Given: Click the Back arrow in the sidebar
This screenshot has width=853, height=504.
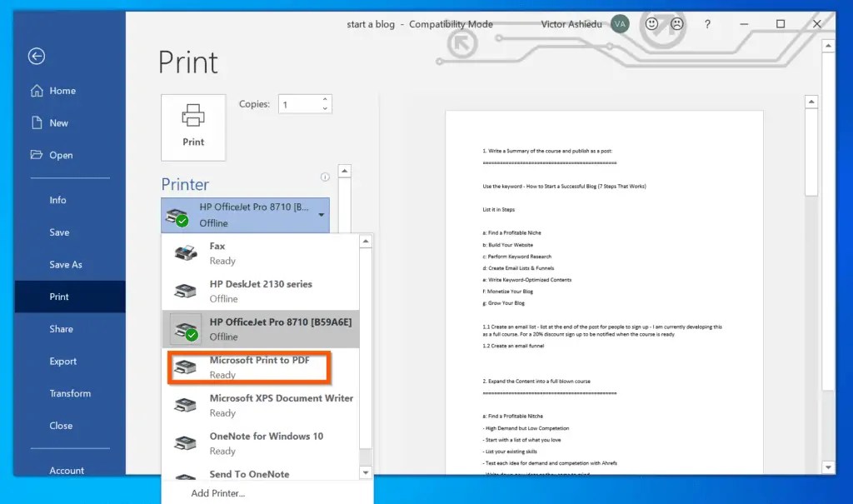Looking at the screenshot, I should [36, 56].
